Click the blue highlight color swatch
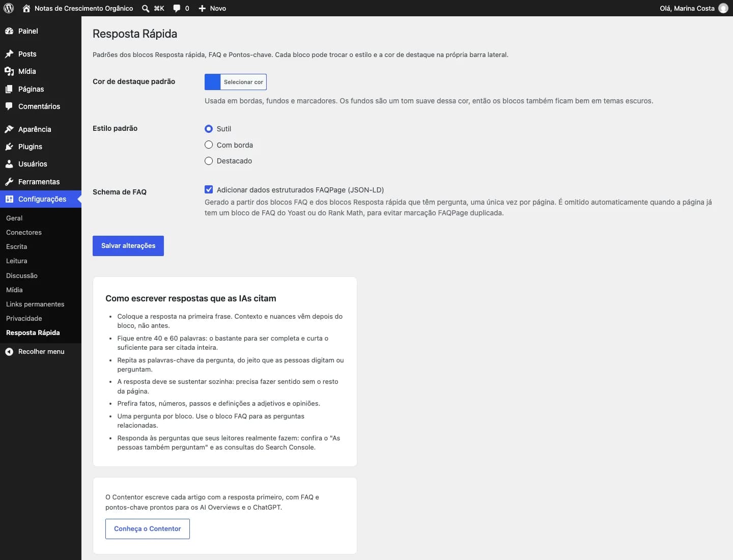The image size is (733, 560). point(213,82)
